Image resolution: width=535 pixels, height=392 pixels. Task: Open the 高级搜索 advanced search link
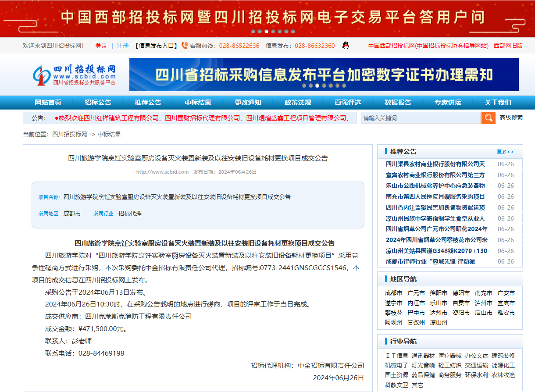[511, 118]
